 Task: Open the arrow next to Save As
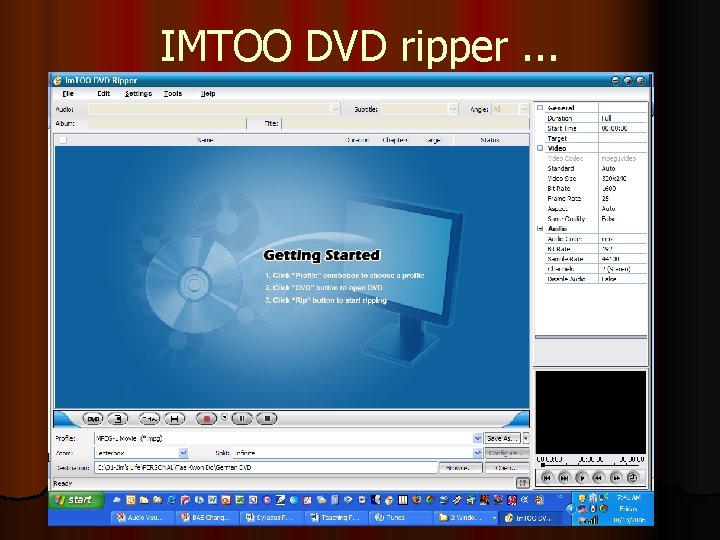[526, 439]
